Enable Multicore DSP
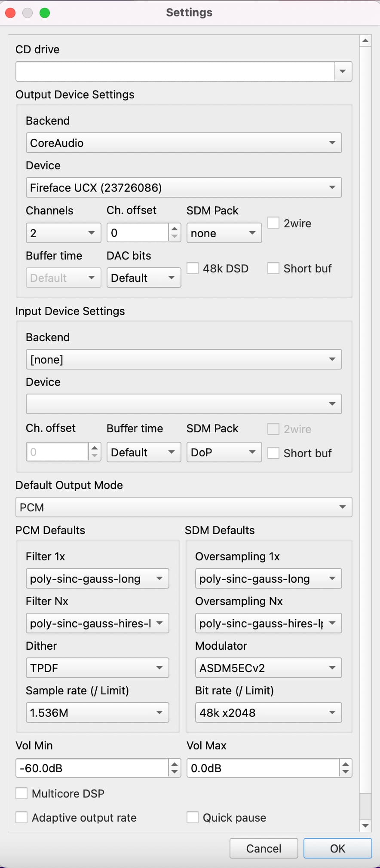Screen dimensions: 380x868 [x=21, y=793]
